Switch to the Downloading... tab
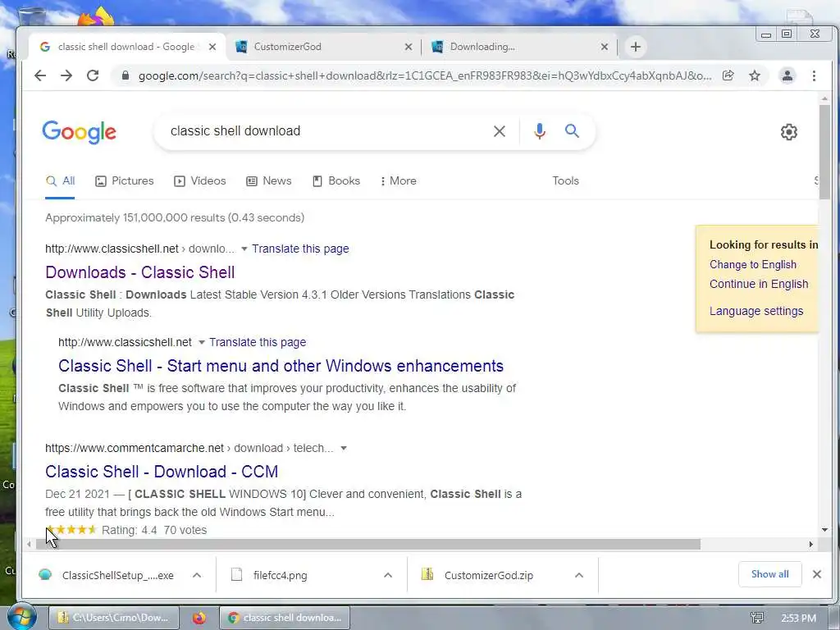 coord(519,47)
